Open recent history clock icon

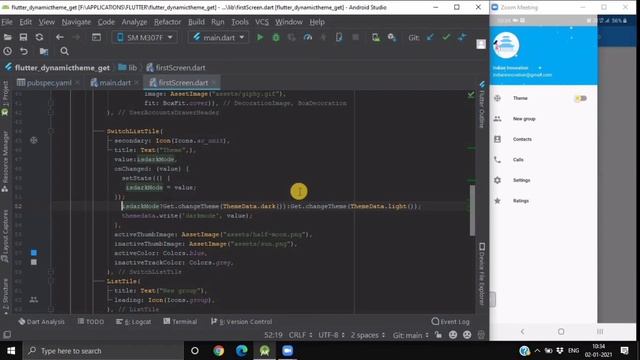7,51
